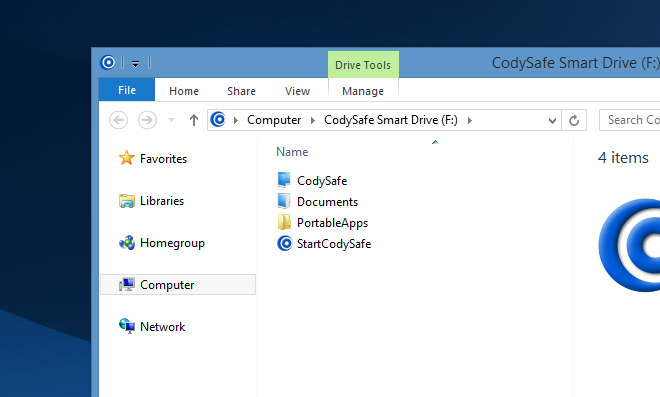This screenshot has height=397, width=660.
Task: Open the File menu tab
Action: pos(127,90)
